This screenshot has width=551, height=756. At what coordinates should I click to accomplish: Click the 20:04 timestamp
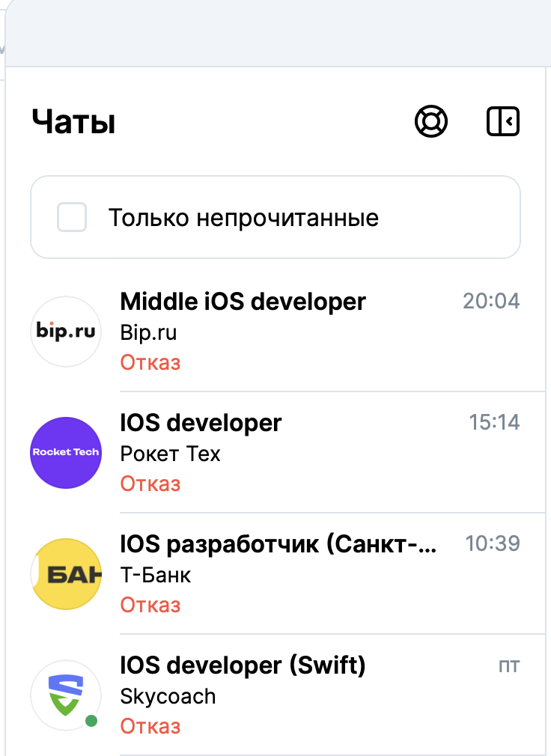click(x=491, y=302)
